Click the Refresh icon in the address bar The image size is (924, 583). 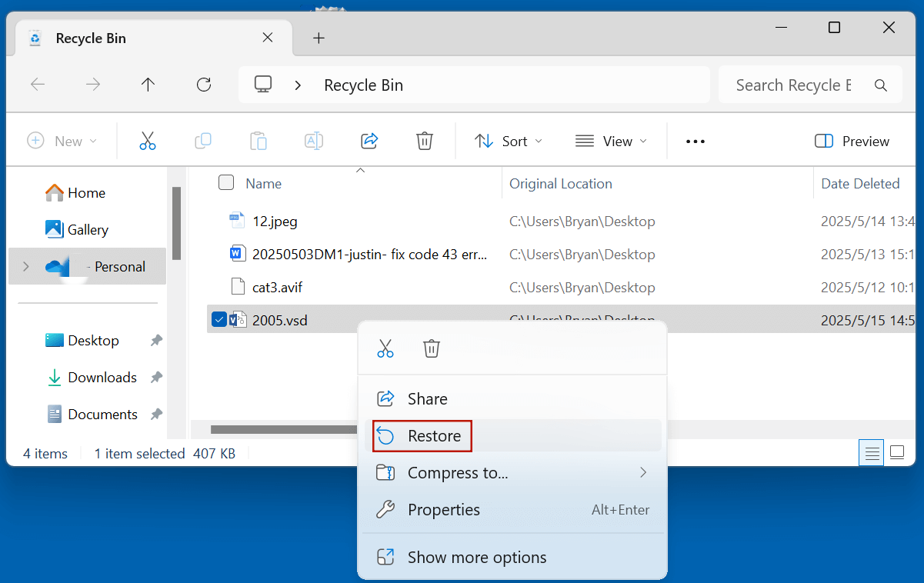pos(203,85)
